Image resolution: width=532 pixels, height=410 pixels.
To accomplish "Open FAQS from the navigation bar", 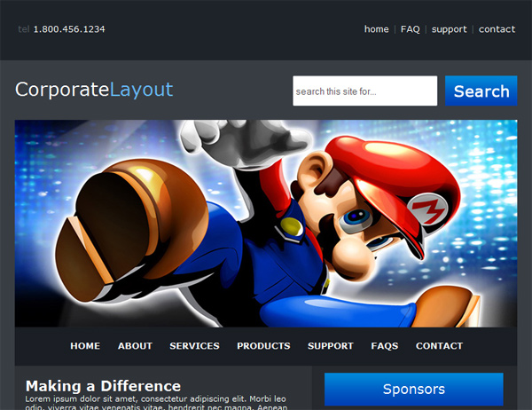I will [x=384, y=346].
